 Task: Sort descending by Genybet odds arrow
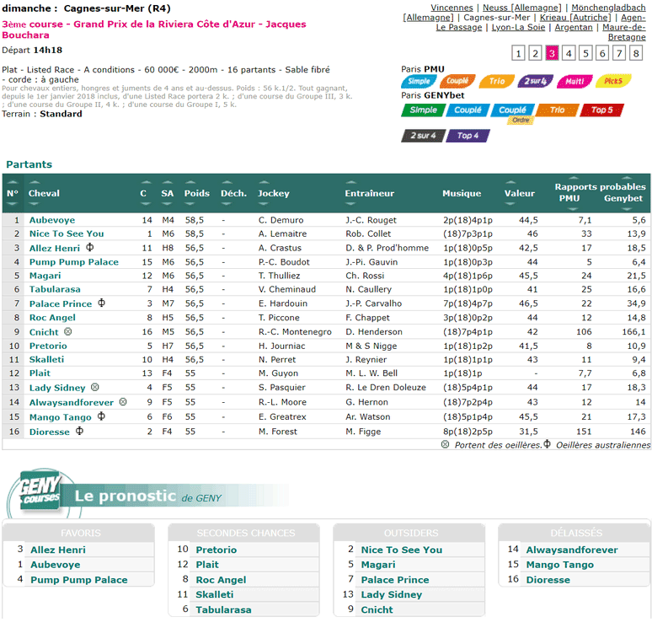pyautogui.click(x=627, y=209)
